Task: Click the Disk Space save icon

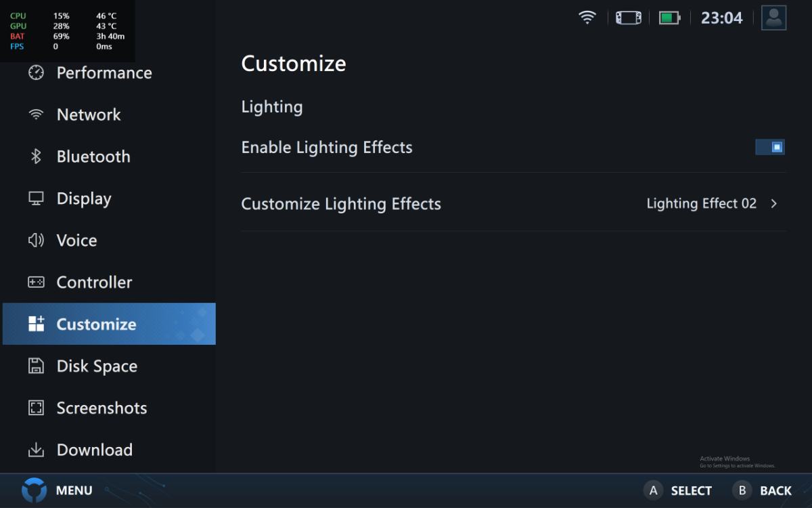Action: tap(36, 366)
